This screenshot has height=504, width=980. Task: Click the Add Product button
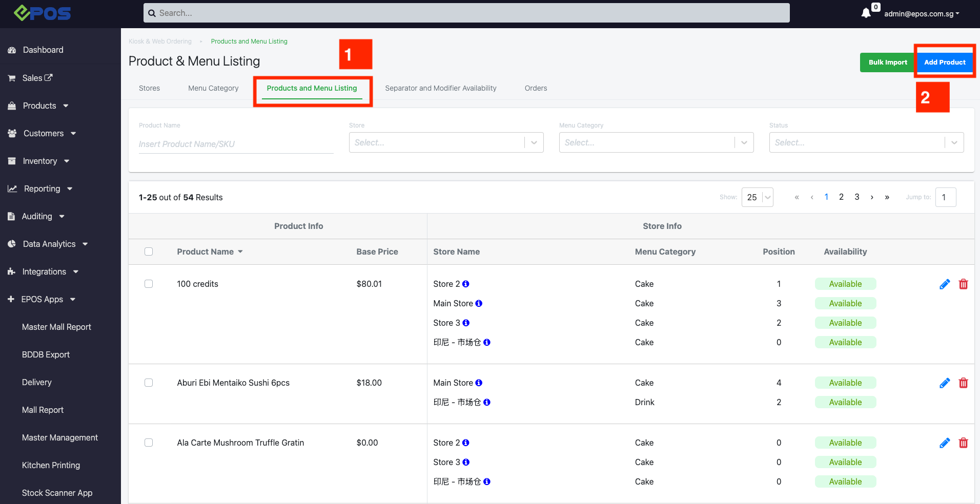coord(945,62)
